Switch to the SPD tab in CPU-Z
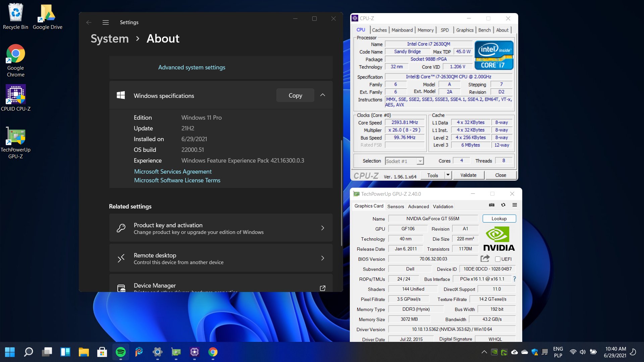 445,30
